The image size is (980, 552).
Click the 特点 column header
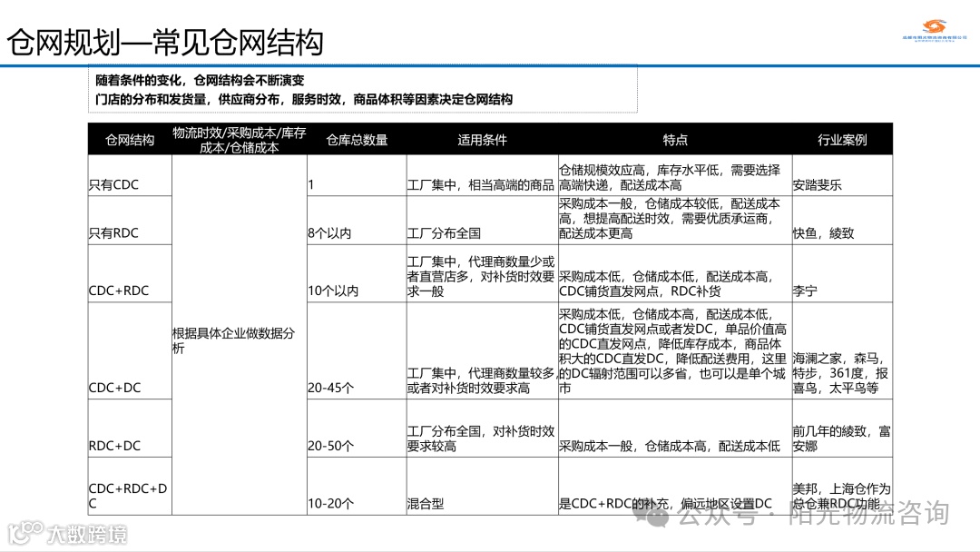675,140
